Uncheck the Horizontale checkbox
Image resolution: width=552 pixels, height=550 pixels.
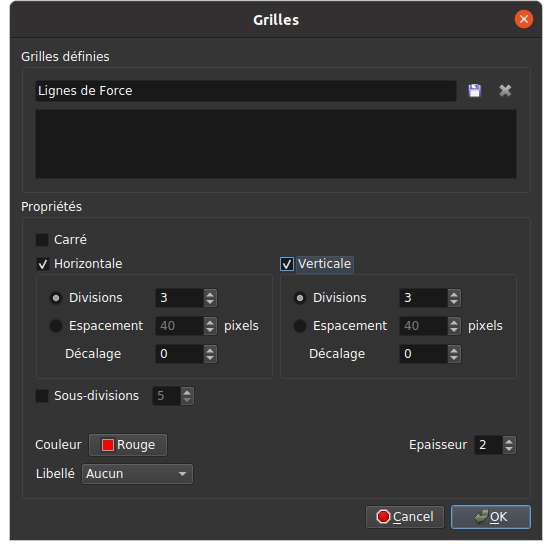(x=42, y=264)
